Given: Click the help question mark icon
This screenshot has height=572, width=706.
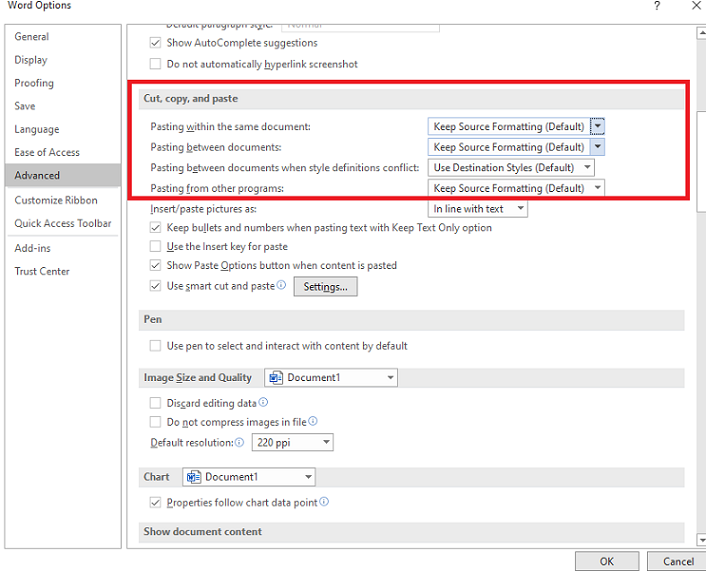Looking at the screenshot, I should 657,6.
